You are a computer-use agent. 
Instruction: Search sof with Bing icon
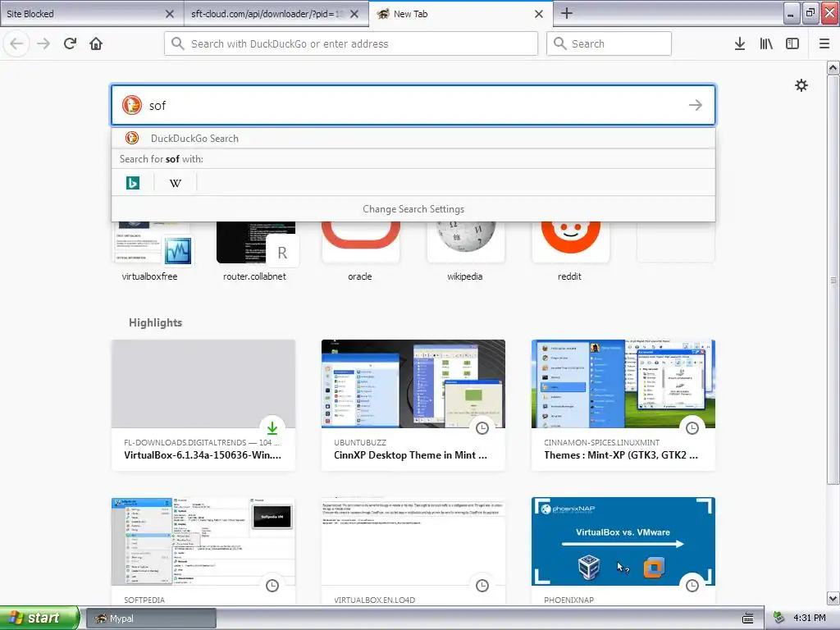pyautogui.click(x=133, y=183)
